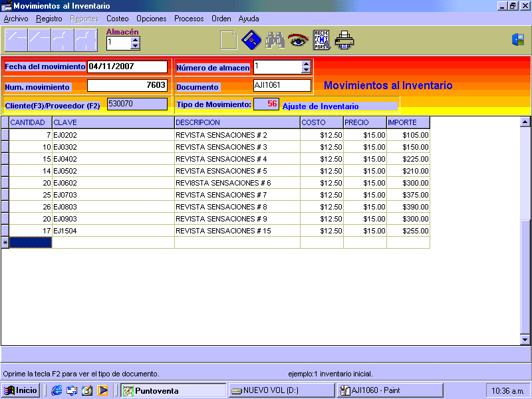Click the first record navigation button
The width and height of the screenshot is (532, 399).
16,41
